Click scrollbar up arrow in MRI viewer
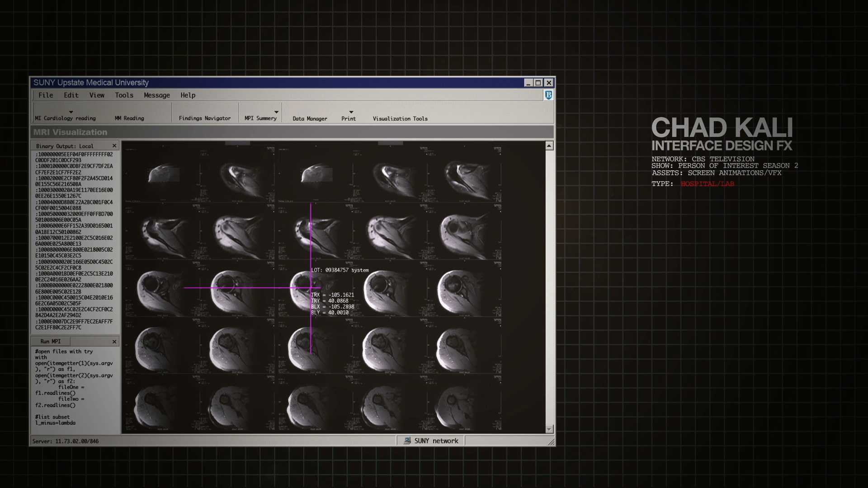Screen dimensions: 868x488 tap(549, 145)
